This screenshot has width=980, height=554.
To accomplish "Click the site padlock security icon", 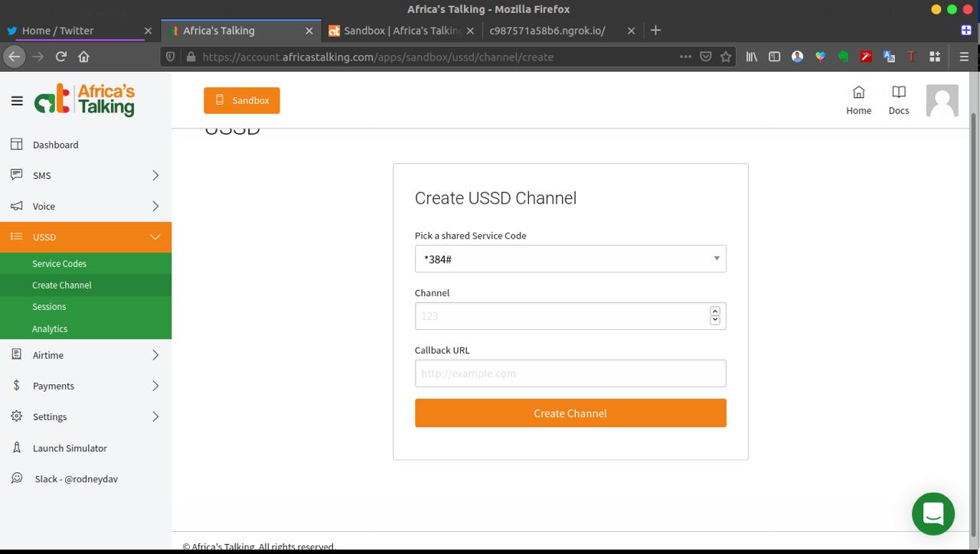I will (191, 57).
